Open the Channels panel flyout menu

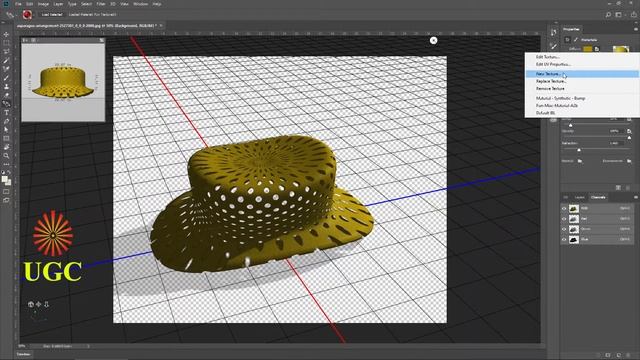pyautogui.click(x=636, y=197)
